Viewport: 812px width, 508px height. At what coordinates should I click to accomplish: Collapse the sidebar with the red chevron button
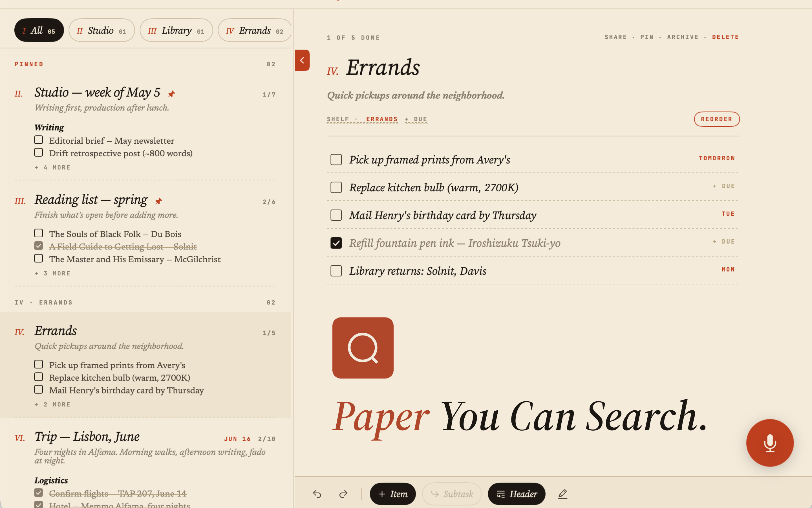302,60
